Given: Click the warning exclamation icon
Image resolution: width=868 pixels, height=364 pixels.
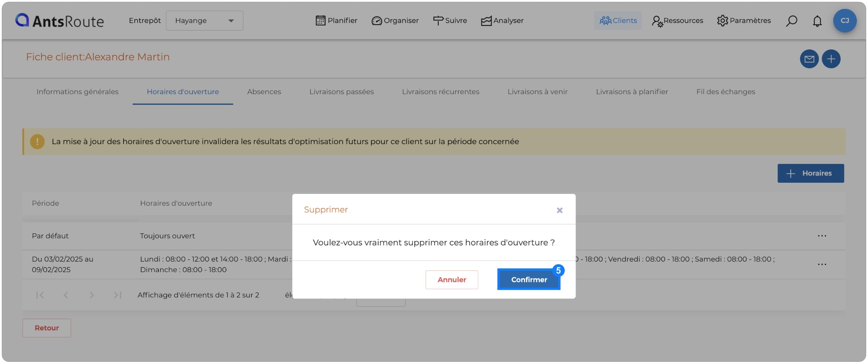Looking at the screenshot, I should point(37,142).
